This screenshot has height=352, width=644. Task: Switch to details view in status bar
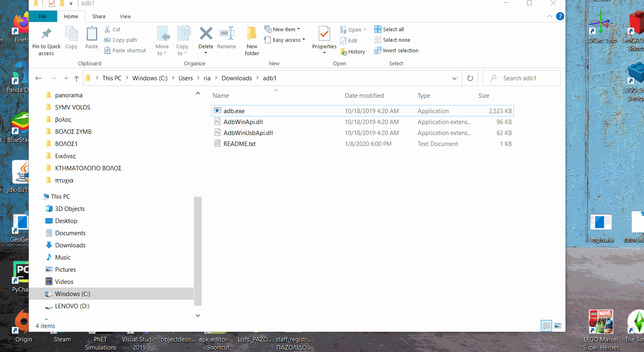point(547,326)
